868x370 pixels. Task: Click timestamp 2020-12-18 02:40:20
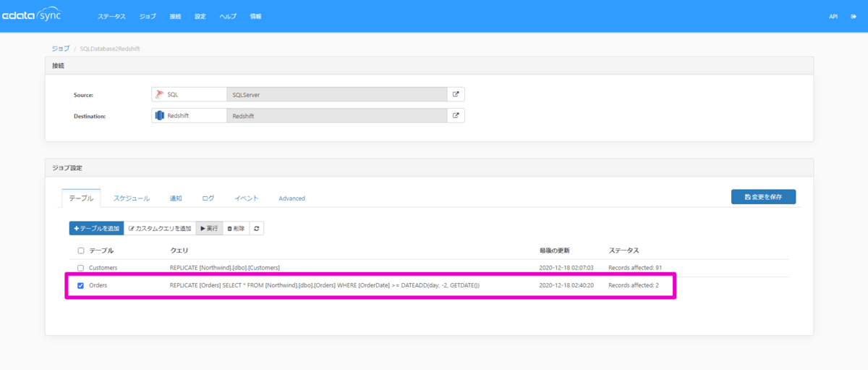566,285
